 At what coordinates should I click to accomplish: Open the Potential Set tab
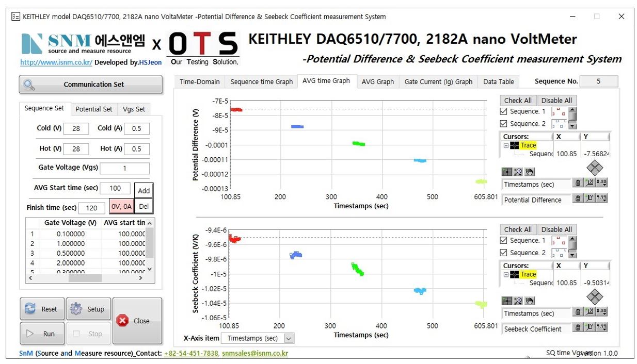pos(93,109)
